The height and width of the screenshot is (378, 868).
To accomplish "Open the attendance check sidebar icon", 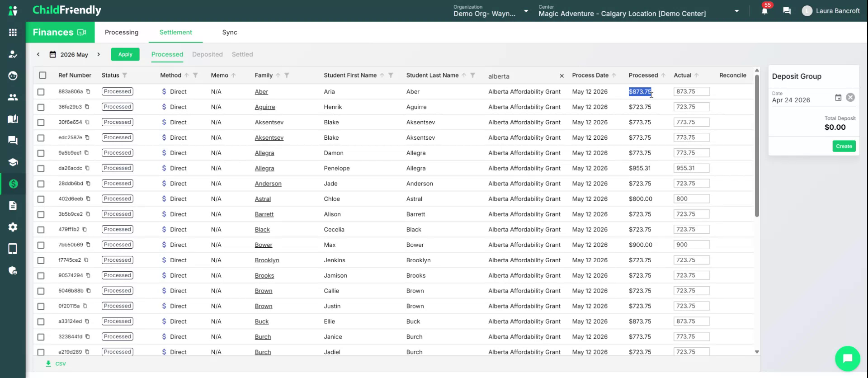I will tap(13, 54).
